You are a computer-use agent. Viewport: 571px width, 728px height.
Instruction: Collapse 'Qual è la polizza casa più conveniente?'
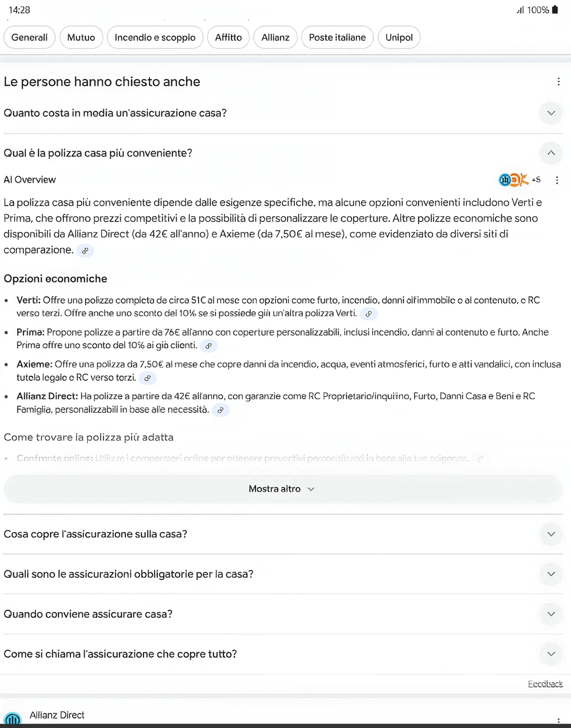click(551, 153)
